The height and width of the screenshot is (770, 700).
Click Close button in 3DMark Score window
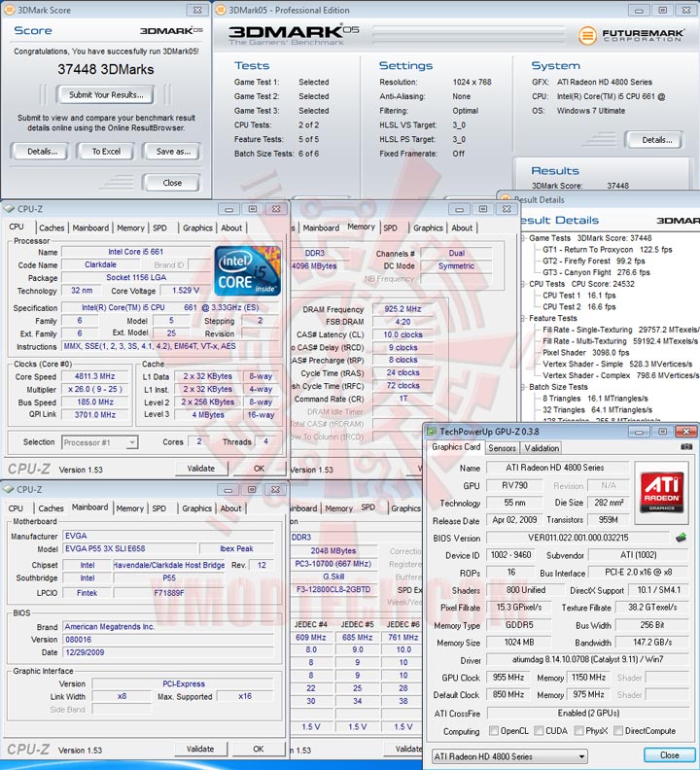pyautogui.click(x=172, y=183)
